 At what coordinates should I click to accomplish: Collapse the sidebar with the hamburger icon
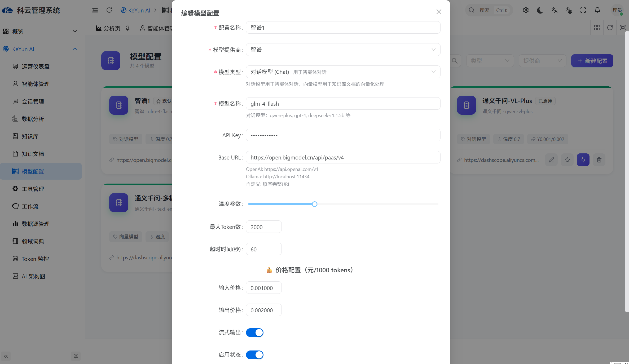coord(95,10)
